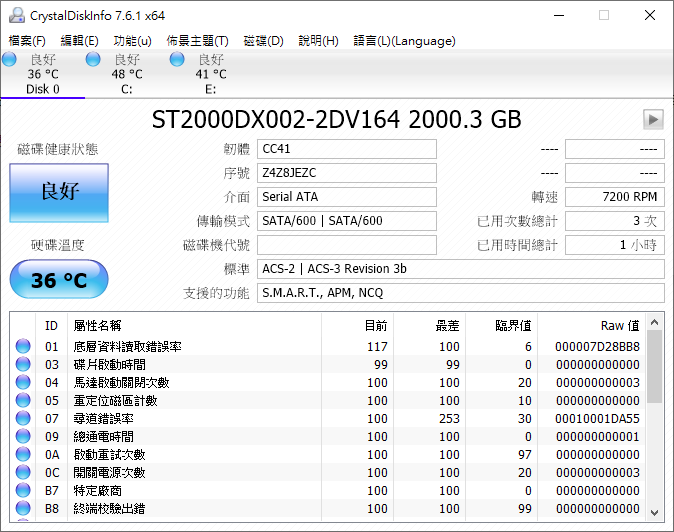Click raw value 00010001DA55
The width and height of the screenshot is (674, 532).
coord(597,419)
